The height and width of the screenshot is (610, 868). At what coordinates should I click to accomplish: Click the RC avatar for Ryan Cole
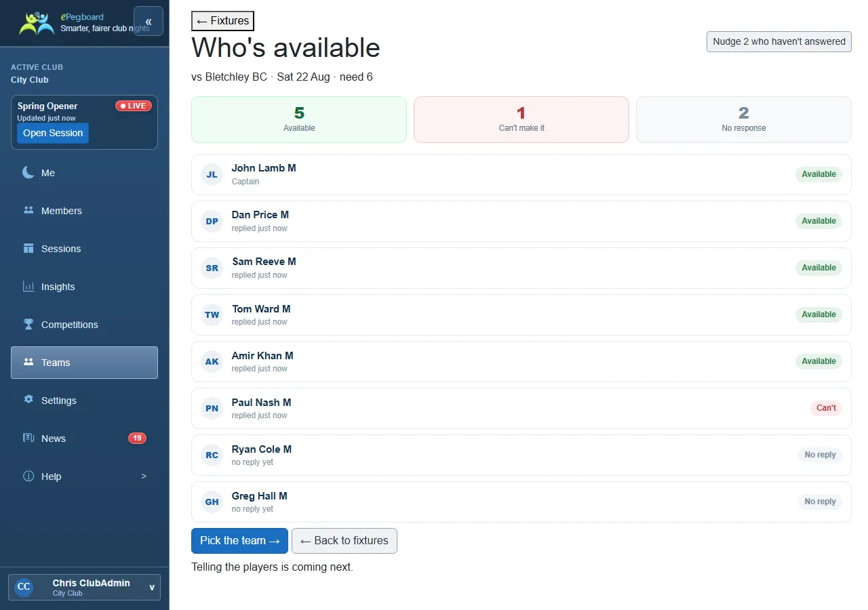click(212, 455)
